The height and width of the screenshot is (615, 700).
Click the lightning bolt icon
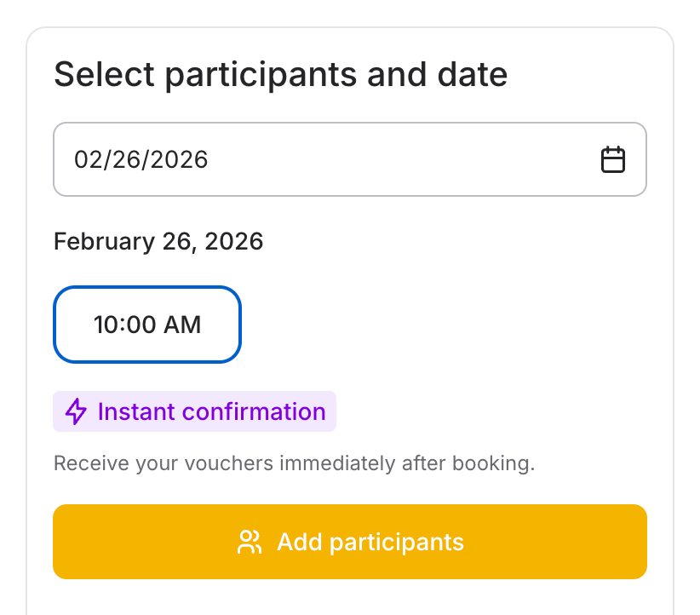77,411
